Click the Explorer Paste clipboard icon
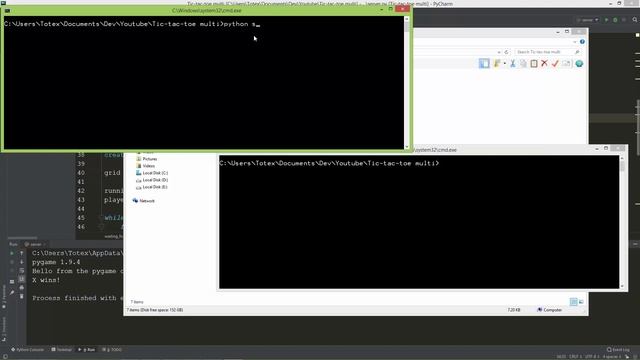 (x=534, y=64)
